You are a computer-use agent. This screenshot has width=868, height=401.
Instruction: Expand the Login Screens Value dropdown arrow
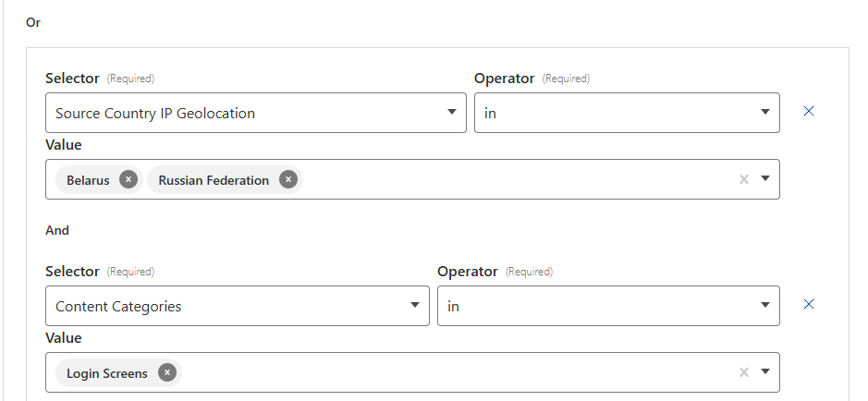[764, 372]
